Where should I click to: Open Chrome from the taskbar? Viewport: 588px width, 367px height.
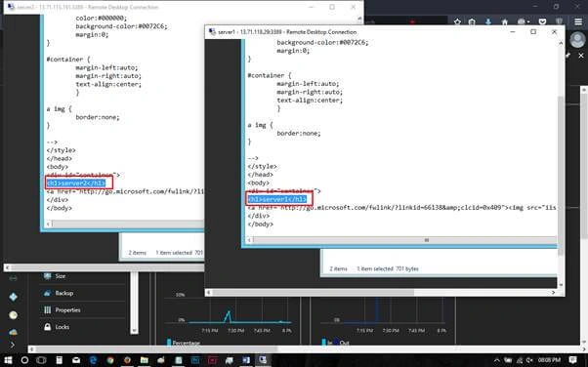point(109,360)
